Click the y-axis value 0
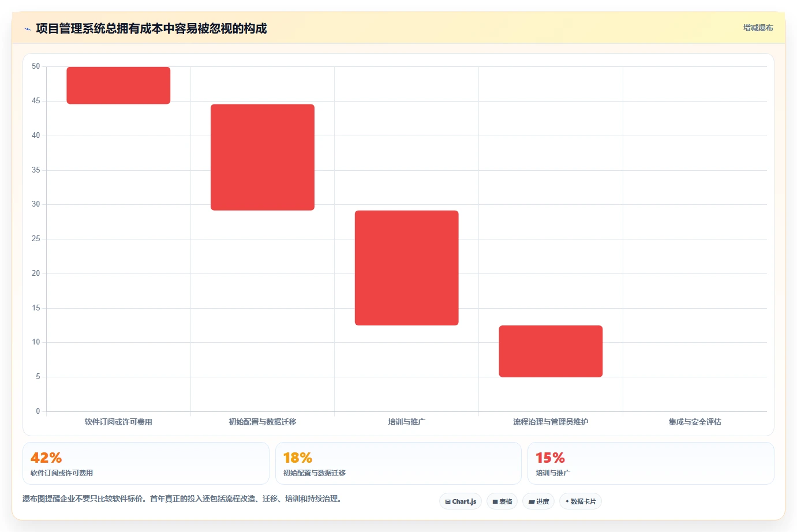Image resolution: width=797 pixels, height=532 pixels. (x=38, y=411)
